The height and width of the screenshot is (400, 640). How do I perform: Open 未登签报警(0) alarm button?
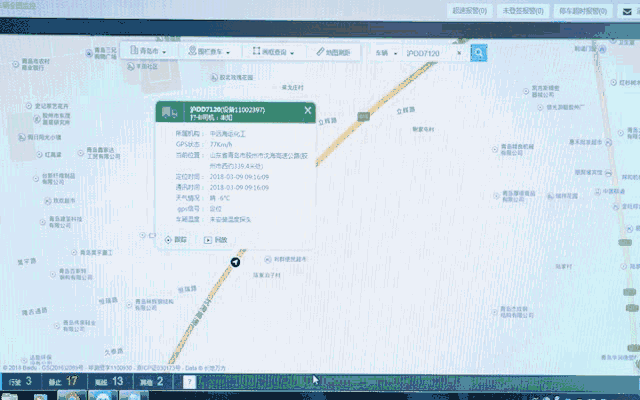[523, 11]
